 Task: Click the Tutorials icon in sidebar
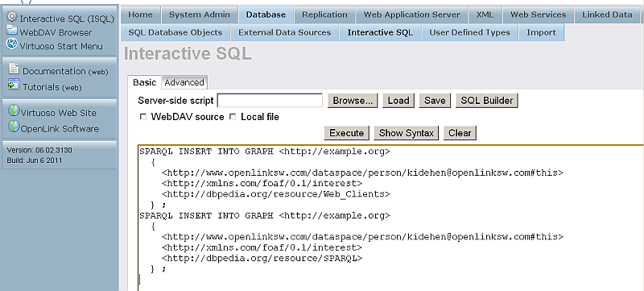pos(14,85)
